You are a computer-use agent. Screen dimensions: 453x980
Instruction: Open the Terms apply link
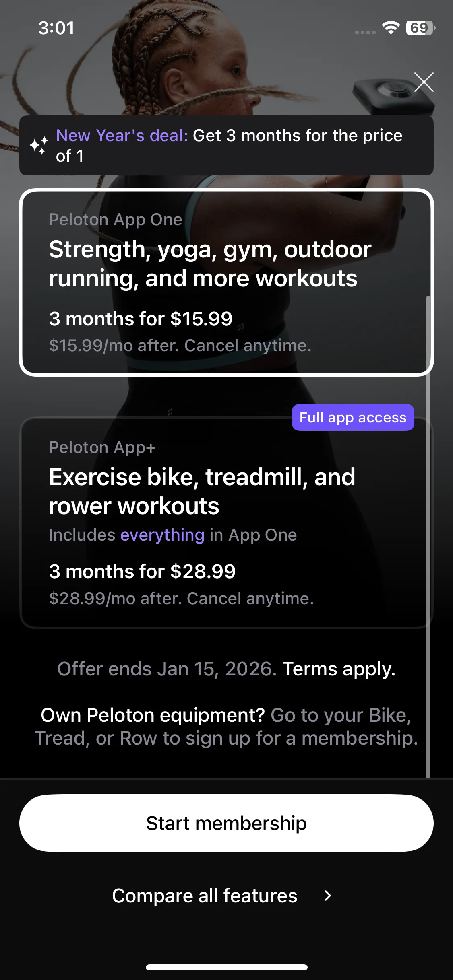(339, 669)
